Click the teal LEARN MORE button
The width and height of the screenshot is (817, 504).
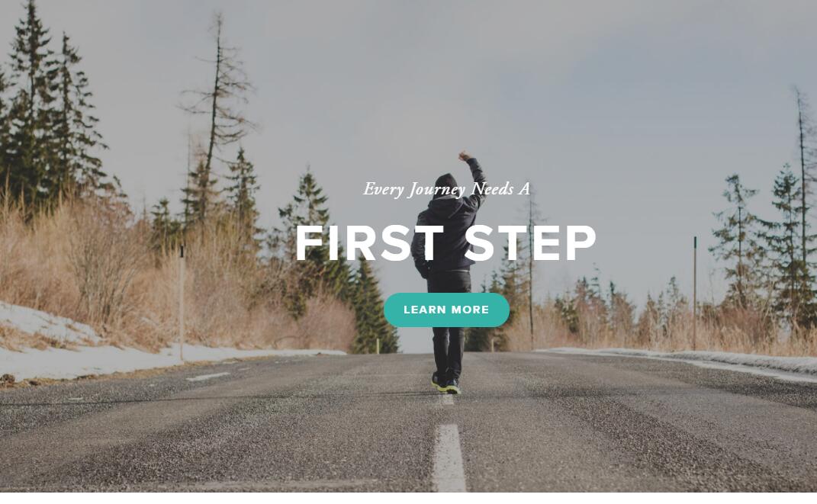[446, 310]
